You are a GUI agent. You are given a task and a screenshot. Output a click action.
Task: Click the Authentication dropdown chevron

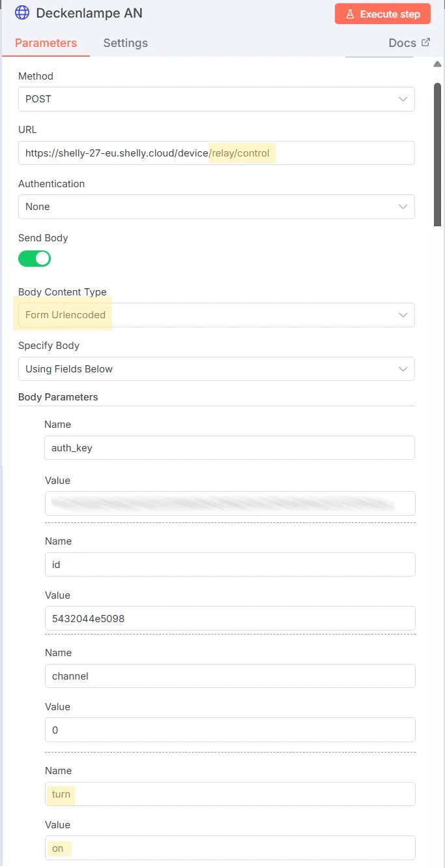(404, 206)
